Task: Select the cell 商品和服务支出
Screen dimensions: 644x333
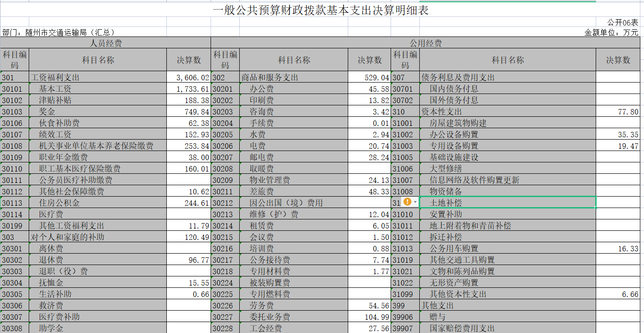Action: 294,78
